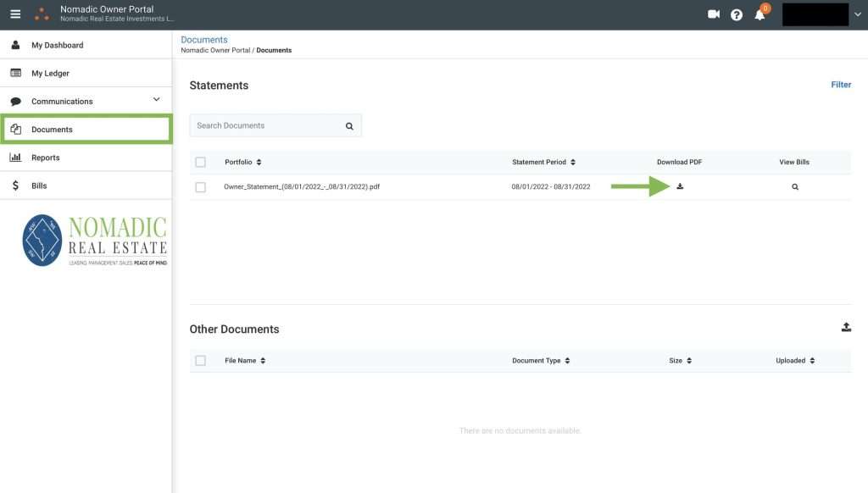The height and width of the screenshot is (493, 868).
Task: Open the user account dropdown arrow
Action: (x=858, y=14)
